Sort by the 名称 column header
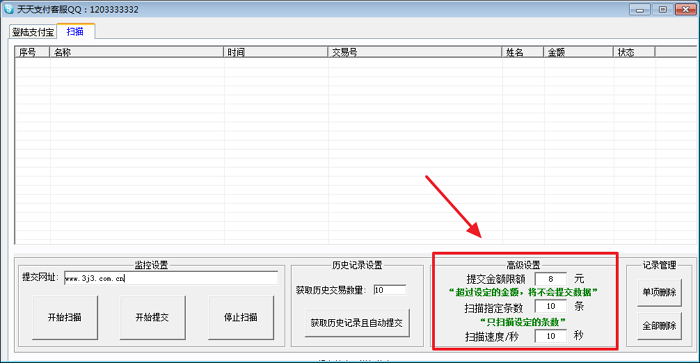Image resolution: width=700 pixels, height=363 pixels. pyautogui.click(x=136, y=52)
